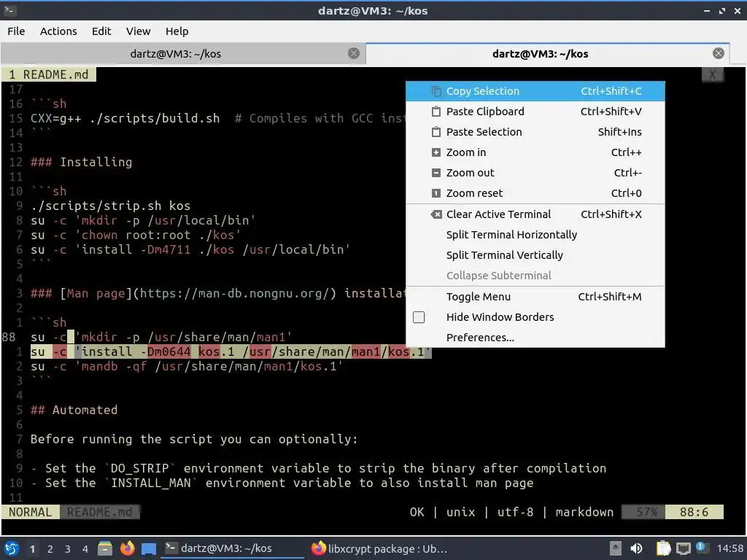
Task: Click the terminal icon in the title bar
Action: [9, 10]
